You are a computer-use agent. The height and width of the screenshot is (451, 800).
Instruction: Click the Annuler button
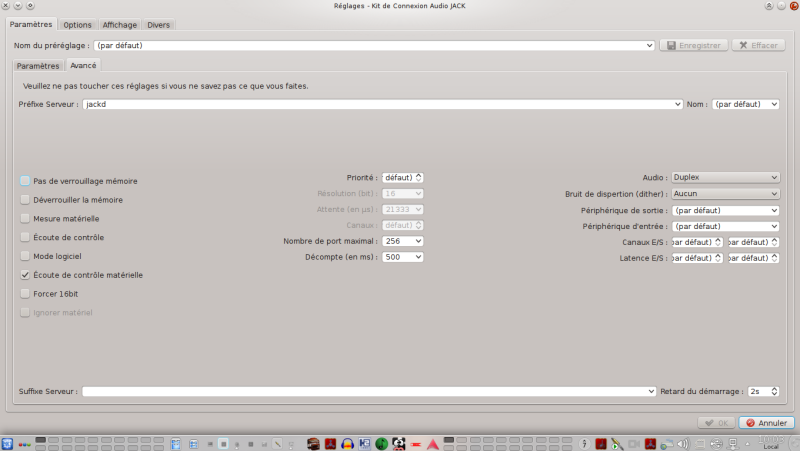(x=766, y=422)
